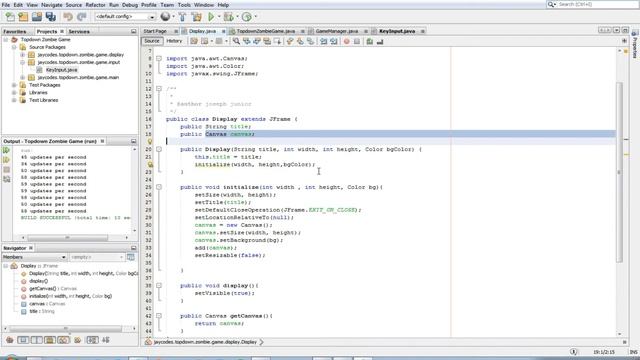This screenshot has height=360, width=640.
Task: Click the New Project toolbar icon
Action: tap(23, 17)
